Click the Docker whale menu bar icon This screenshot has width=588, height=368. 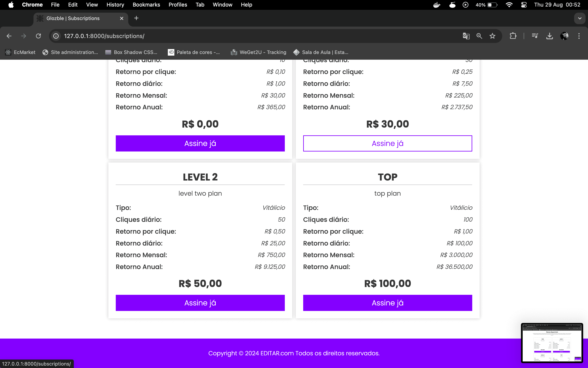tap(437, 5)
